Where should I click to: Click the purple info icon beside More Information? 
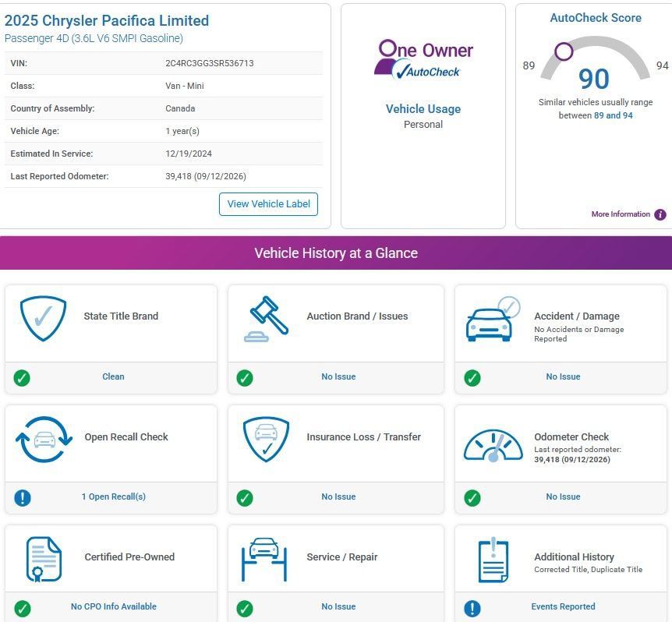coord(660,214)
